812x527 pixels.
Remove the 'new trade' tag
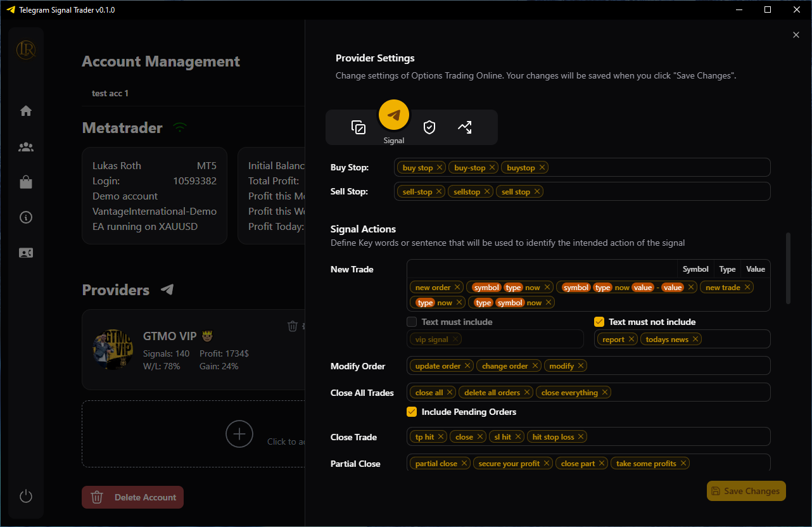[x=747, y=288]
